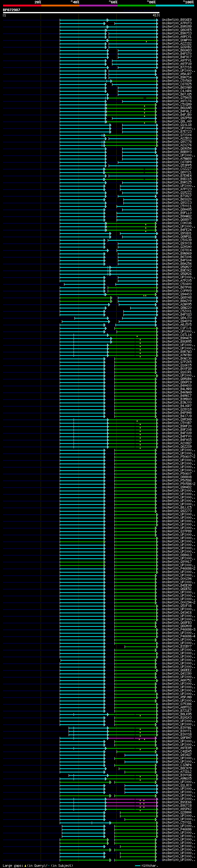The width and height of the screenshot is (197, 868).
Task: Choose the UniRef100_A6H752 hit label
Action: coord(177,680)
